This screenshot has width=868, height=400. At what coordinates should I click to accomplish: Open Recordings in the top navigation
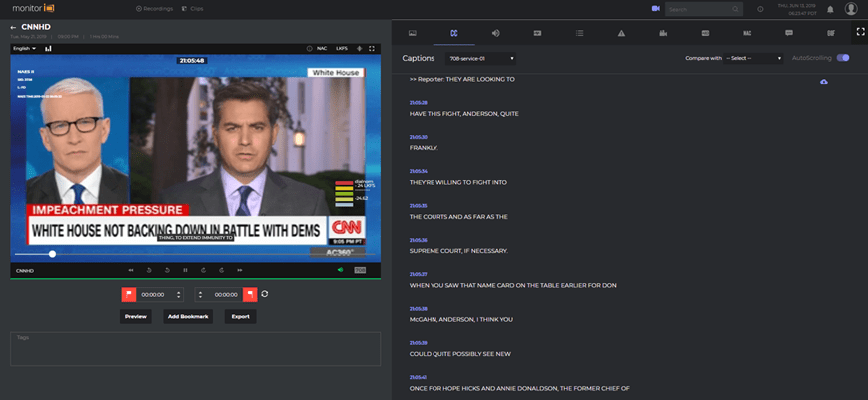tap(154, 9)
